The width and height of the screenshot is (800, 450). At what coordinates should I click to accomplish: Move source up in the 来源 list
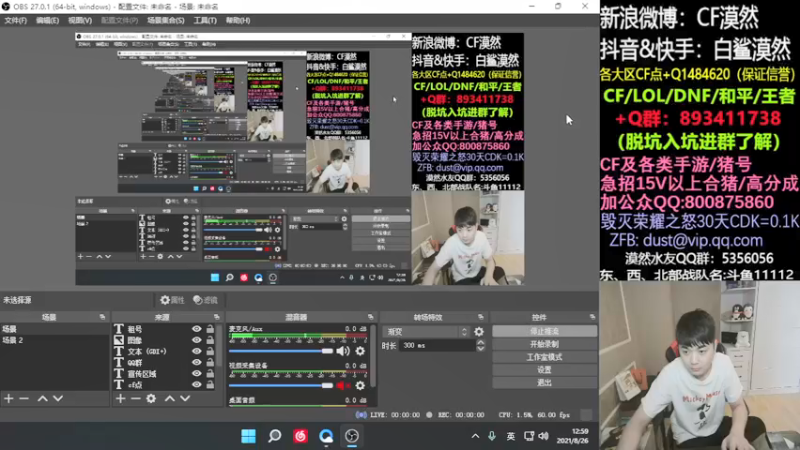point(169,398)
